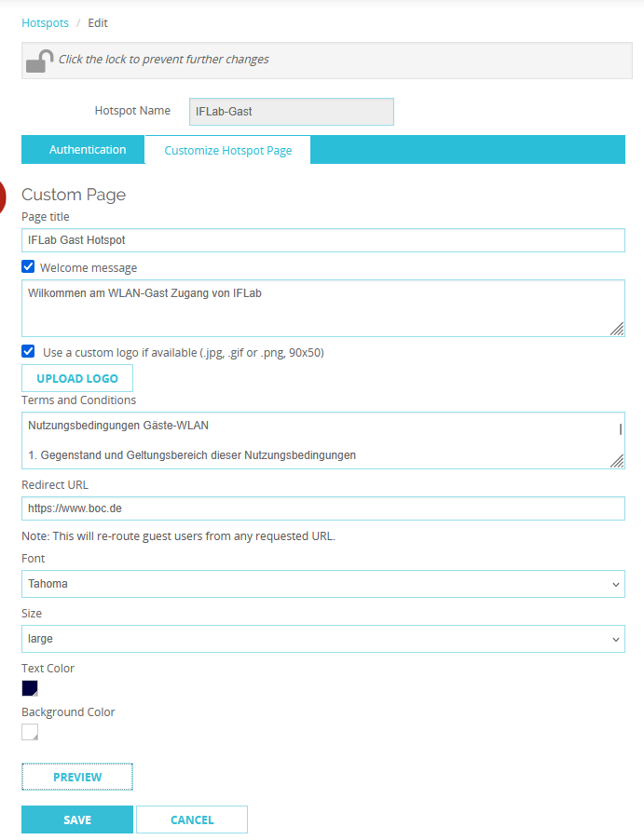Click the unlocked padlock icon
Screen dimensions: 644x840
point(39,61)
